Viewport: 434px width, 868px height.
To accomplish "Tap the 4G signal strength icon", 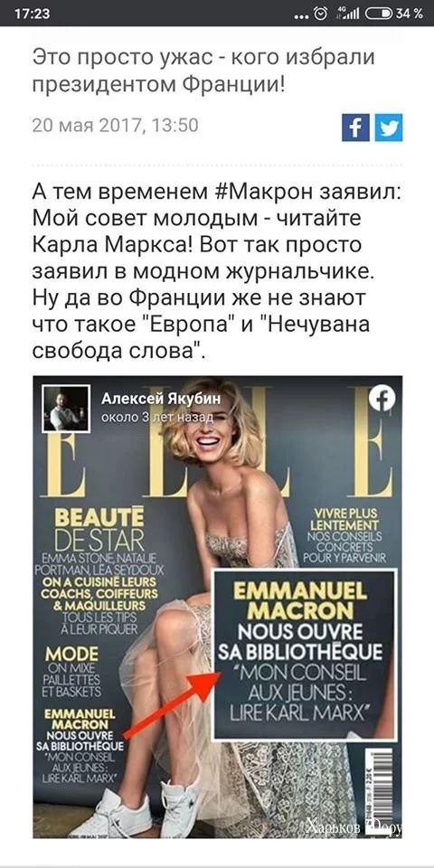I will tap(347, 14).
